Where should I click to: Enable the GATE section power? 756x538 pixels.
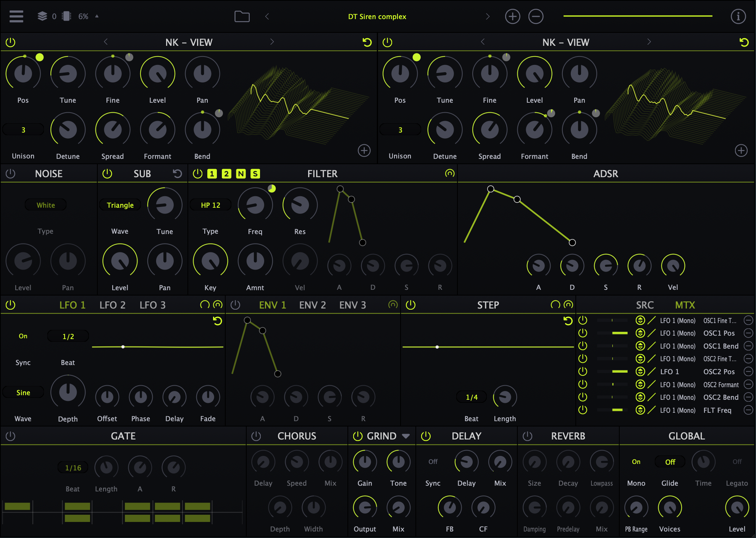pyautogui.click(x=10, y=436)
